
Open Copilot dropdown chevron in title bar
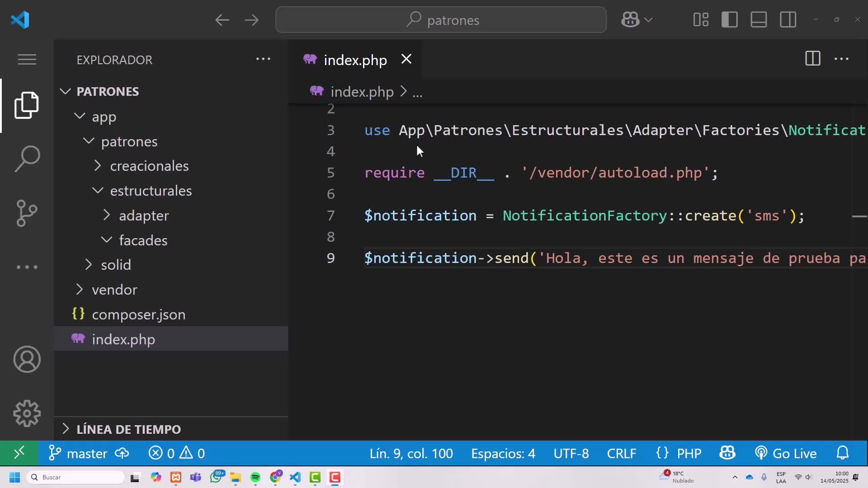648,20
